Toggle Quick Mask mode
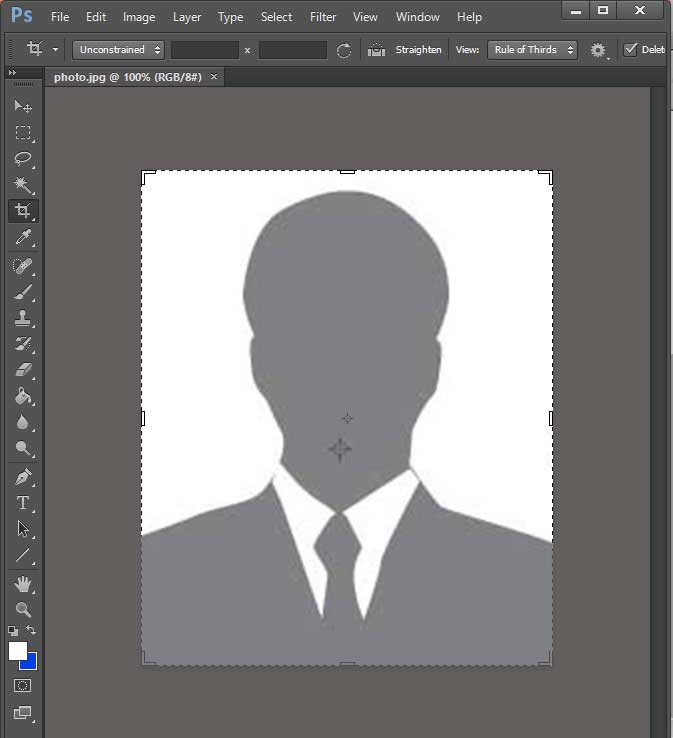This screenshot has height=738, width=673. click(x=22, y=686)
